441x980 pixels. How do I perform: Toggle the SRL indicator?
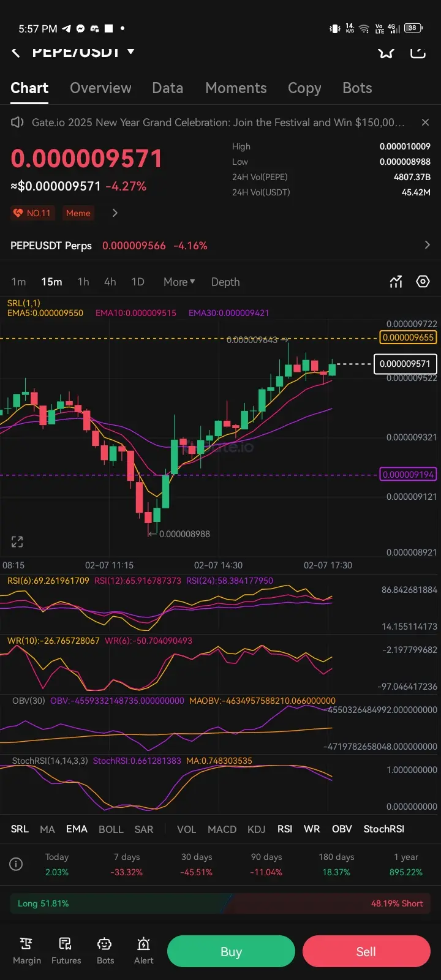(x=20, y=829)
